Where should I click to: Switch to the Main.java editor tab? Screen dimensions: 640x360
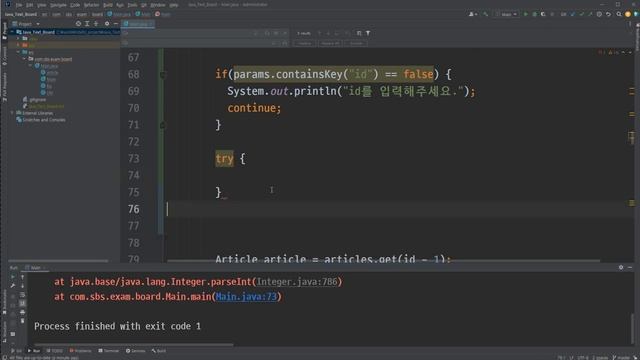(138, 24)
